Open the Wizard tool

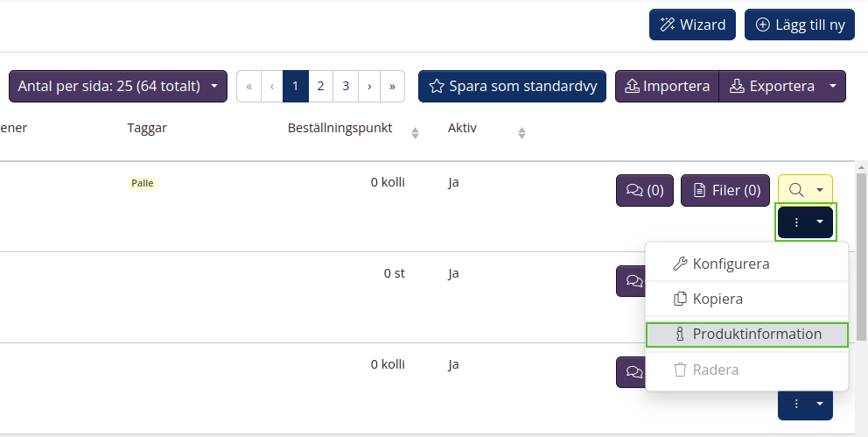point(691,25)
